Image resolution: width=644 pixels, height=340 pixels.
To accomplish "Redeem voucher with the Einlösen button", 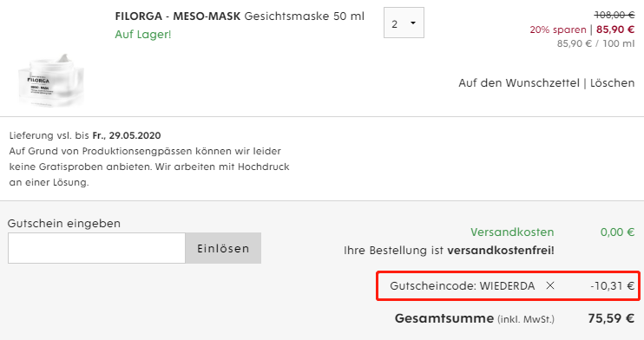I will [x=223, y=248].
